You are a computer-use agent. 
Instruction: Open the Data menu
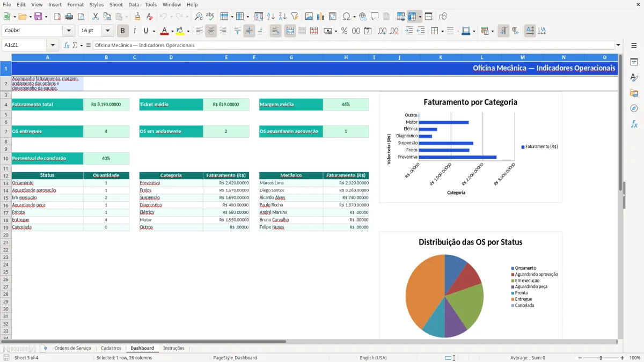pyautogui.click(x=134, y=4)
